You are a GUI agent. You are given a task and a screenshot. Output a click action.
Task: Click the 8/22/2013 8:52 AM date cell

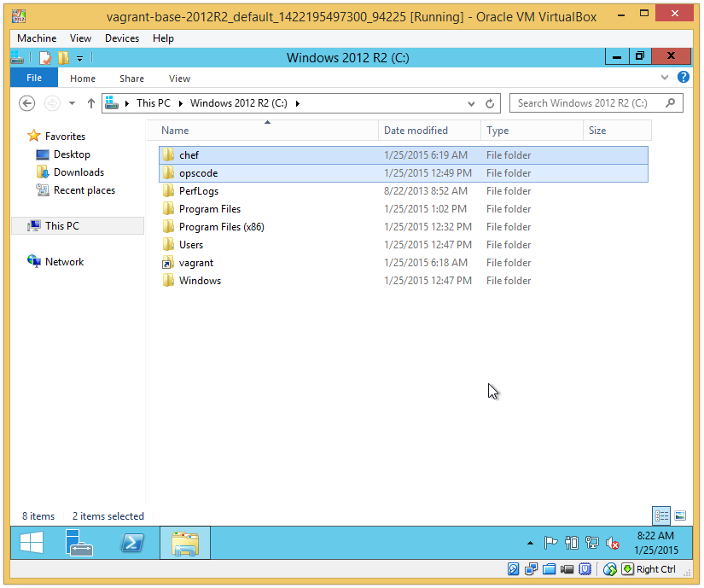pos(425,191)
